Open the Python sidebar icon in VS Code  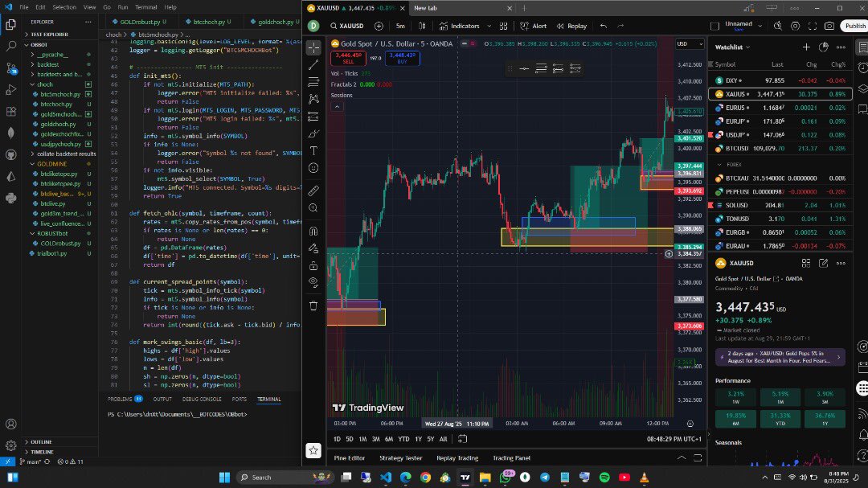(x=10, y=198)
